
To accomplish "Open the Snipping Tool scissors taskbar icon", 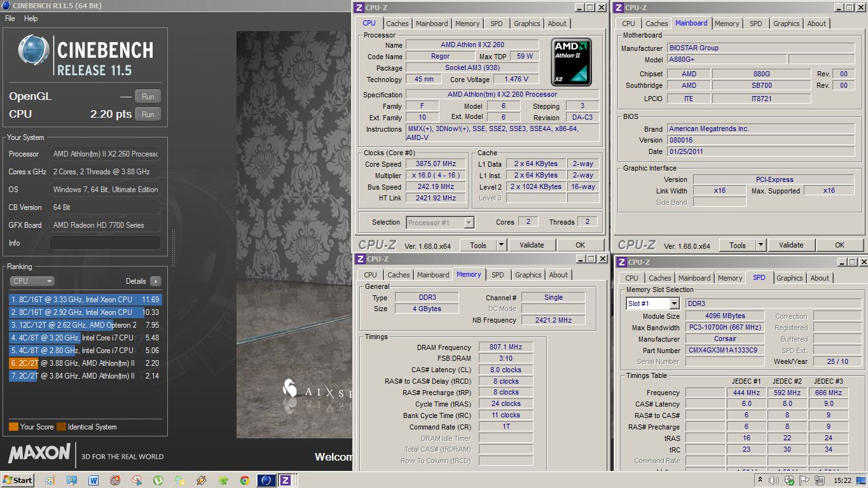I will (137, 480).
